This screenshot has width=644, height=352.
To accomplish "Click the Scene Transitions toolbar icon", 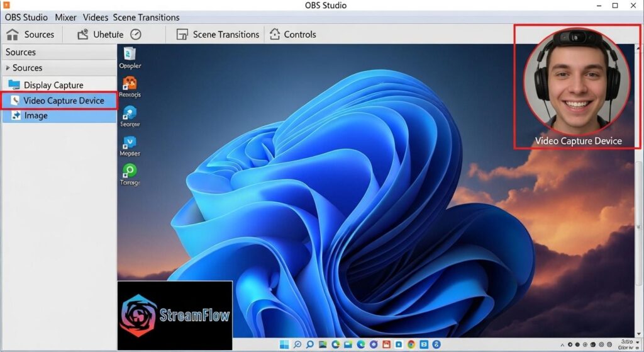I will [x=182, y=35].
